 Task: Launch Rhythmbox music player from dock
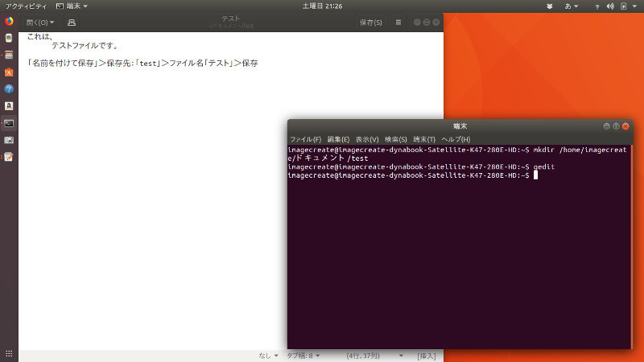9,38
